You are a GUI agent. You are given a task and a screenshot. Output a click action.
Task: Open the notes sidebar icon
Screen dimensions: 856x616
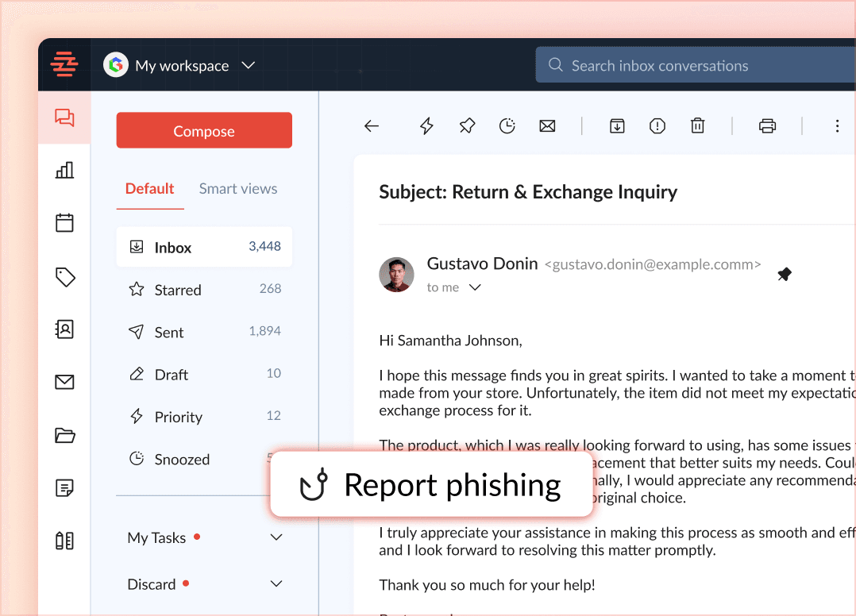click(64, 487)
